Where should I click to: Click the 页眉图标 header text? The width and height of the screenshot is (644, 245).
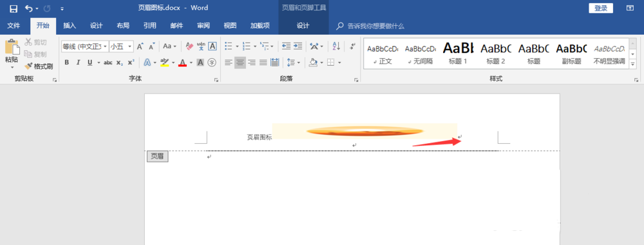tap(259, 137)
